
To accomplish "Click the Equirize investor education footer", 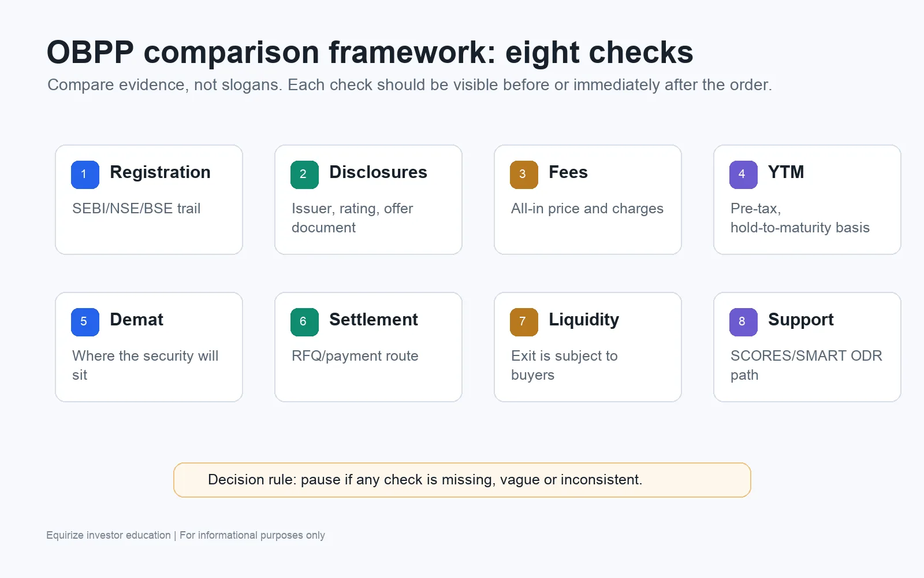I will [x=185, y=535].
